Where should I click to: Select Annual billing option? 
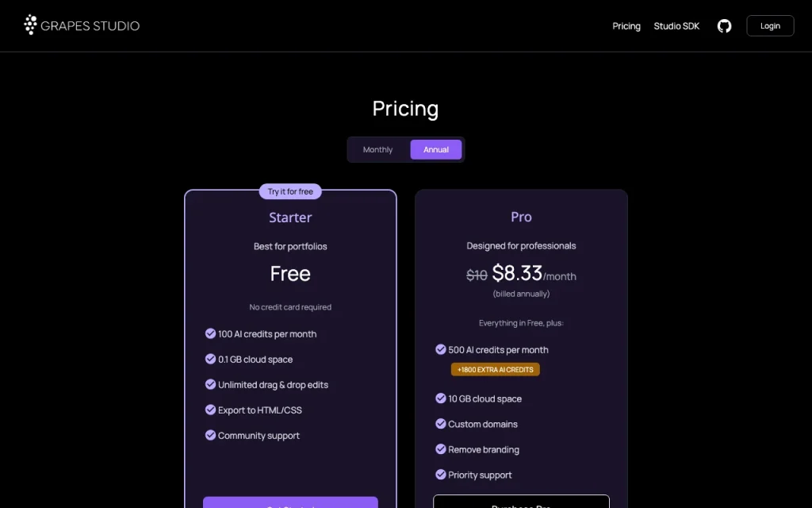436,150
